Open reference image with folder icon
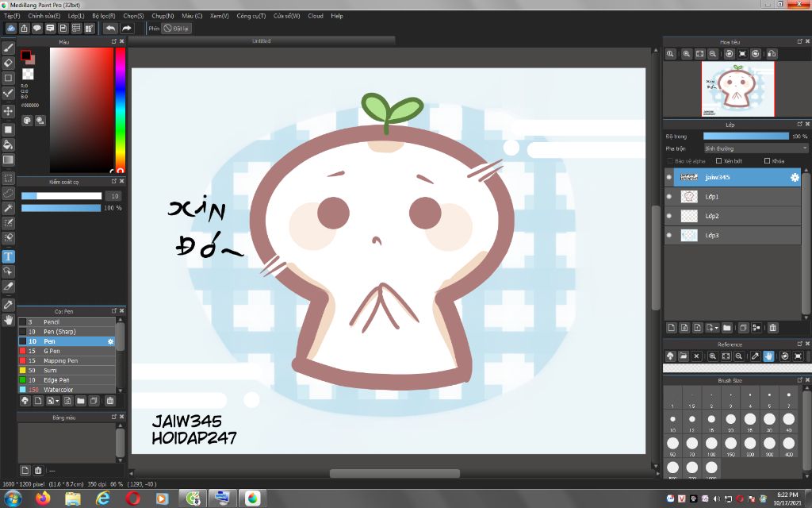Viewport: 812px width, 508px height. tap(683, 356)
